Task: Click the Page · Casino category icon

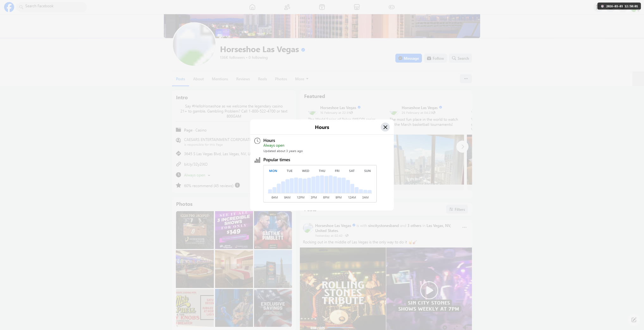Action: click(179, 130)
